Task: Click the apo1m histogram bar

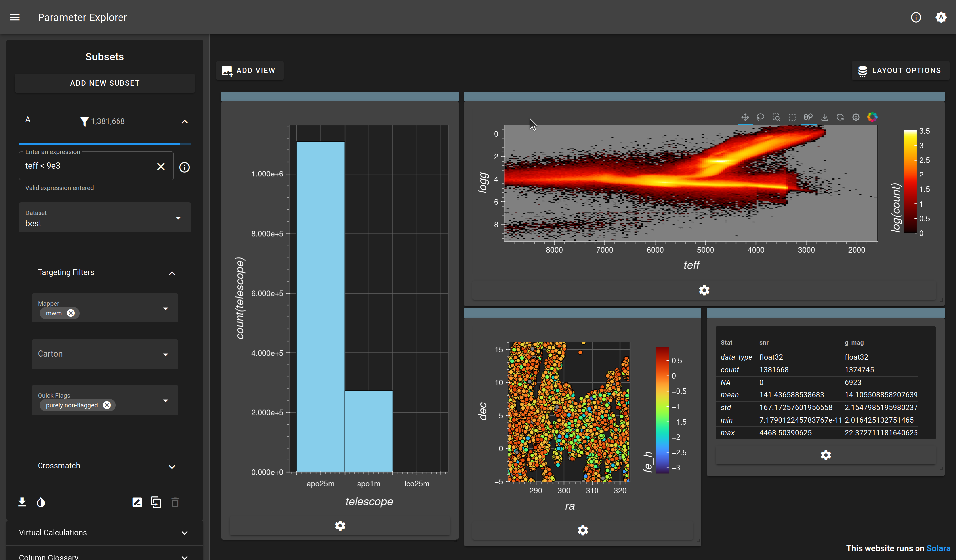Action: click(x=369, y=432)
